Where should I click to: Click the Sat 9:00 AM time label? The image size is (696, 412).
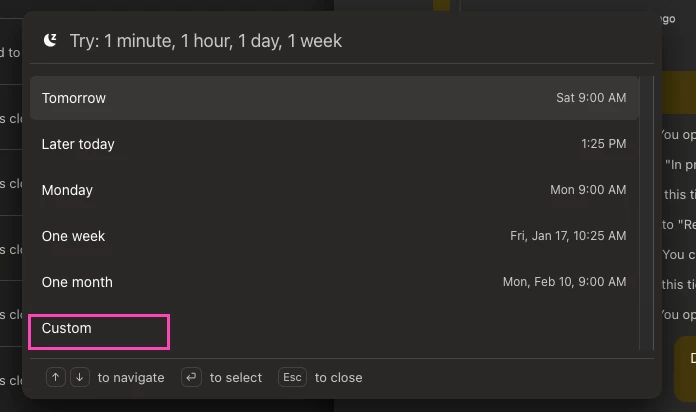point(591,98)
